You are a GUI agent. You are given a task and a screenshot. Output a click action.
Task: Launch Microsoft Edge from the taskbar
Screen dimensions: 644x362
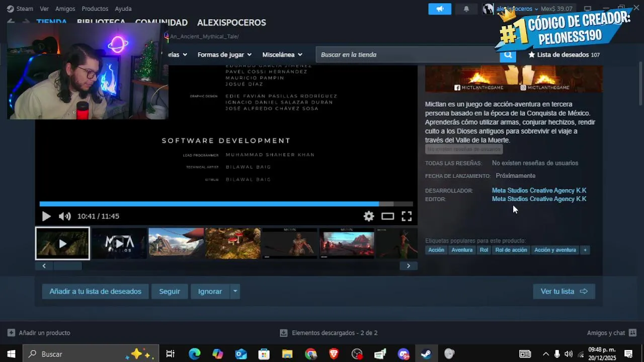coord(194,354)
